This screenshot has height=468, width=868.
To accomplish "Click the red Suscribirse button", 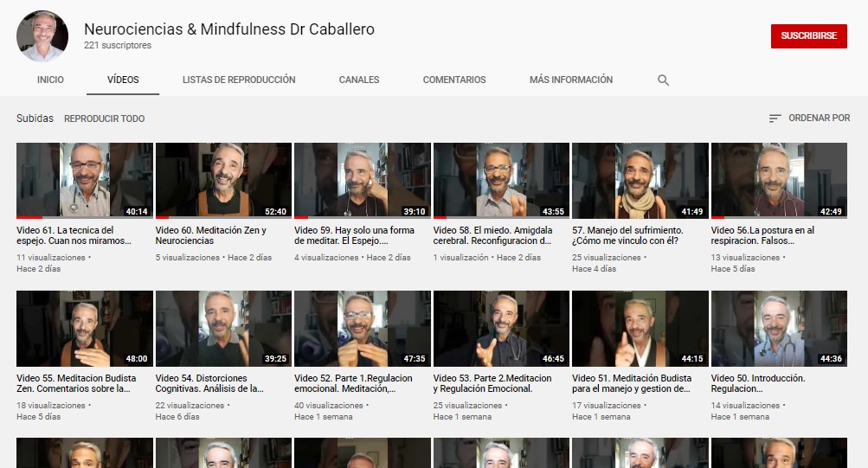I will (809, 36).
